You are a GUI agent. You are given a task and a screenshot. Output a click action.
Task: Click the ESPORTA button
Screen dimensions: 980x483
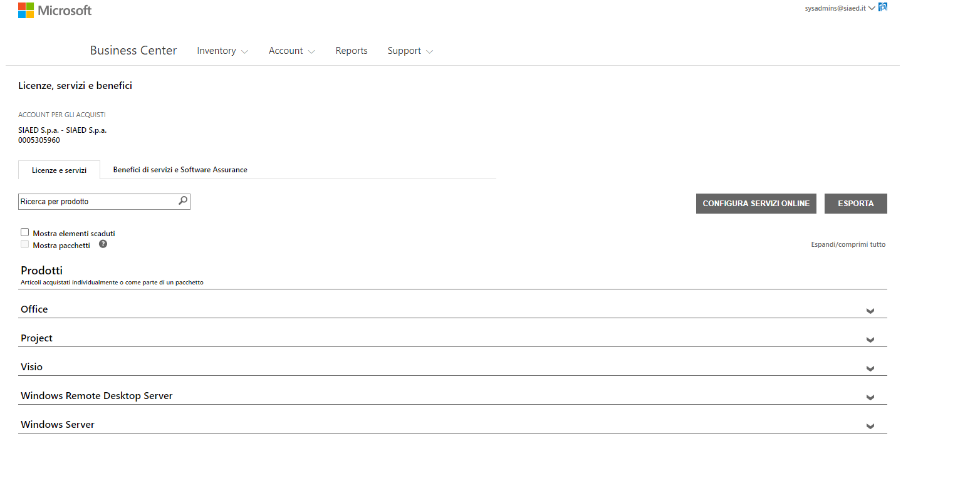pos(856,204)
